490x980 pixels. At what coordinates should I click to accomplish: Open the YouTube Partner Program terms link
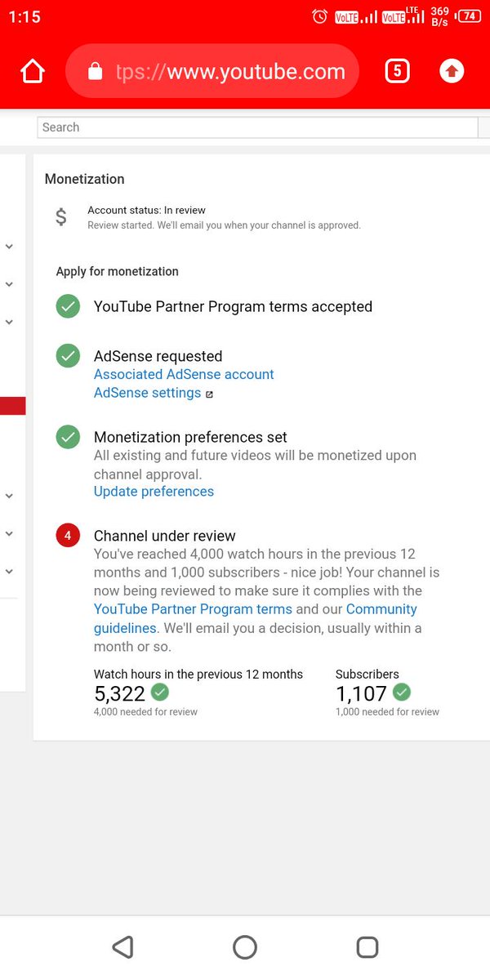(193, 609)
